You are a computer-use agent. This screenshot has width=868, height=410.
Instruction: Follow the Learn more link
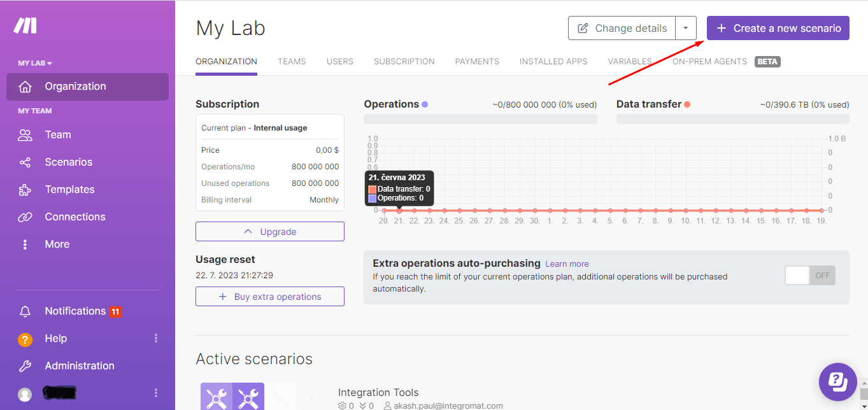tap(567, 264)
